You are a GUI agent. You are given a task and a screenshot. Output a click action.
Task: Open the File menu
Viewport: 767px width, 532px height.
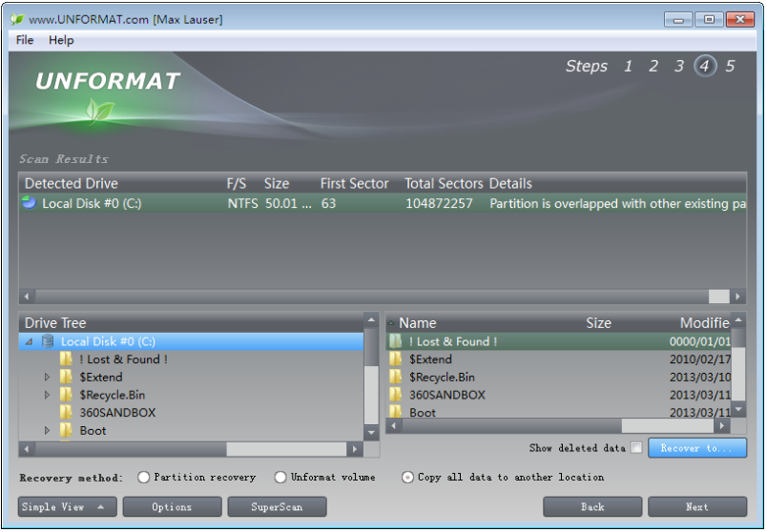pos(25,40)
